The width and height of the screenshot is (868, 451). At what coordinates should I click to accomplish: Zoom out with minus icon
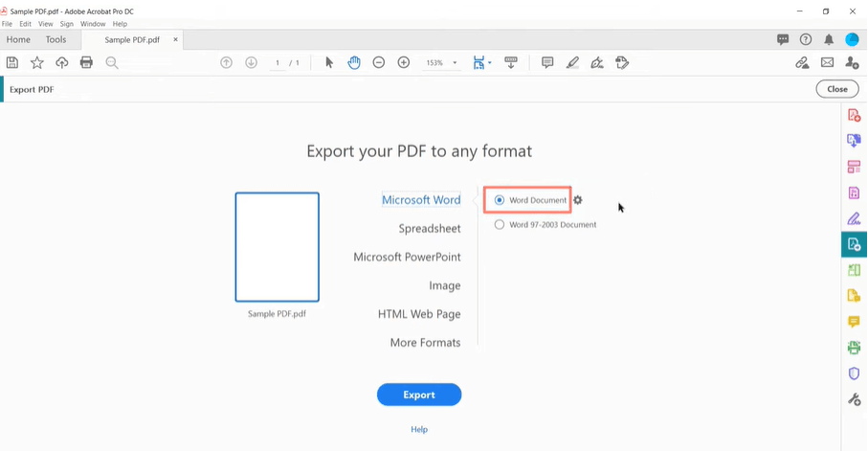point(379,62)
